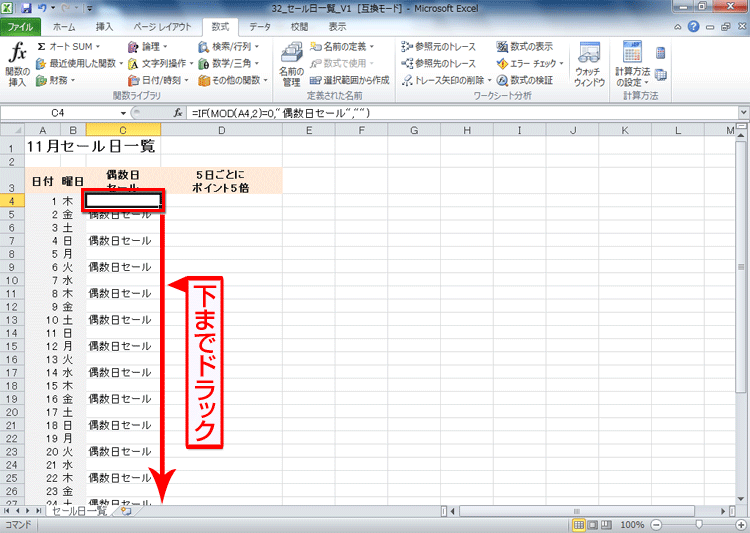Click the Save icon in quick access toolbar
The height and width of the screenshot is (533, 750).
pos(26,8)
